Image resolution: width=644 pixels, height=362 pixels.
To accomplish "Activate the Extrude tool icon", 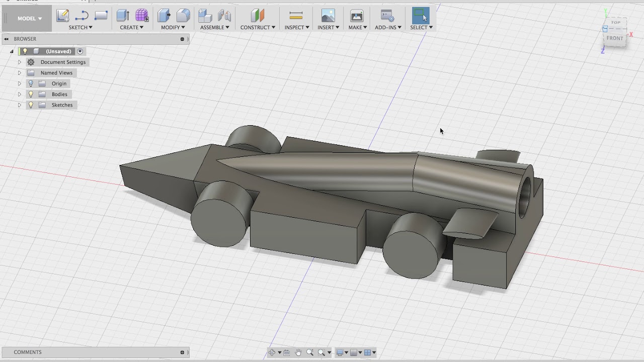I will pos(123,16).
